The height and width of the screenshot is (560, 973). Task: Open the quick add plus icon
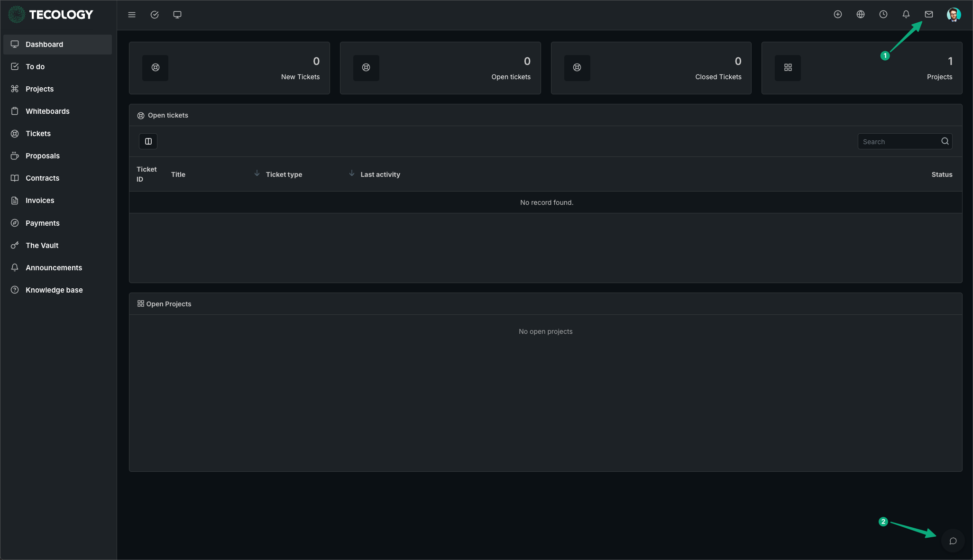(838, 15)
